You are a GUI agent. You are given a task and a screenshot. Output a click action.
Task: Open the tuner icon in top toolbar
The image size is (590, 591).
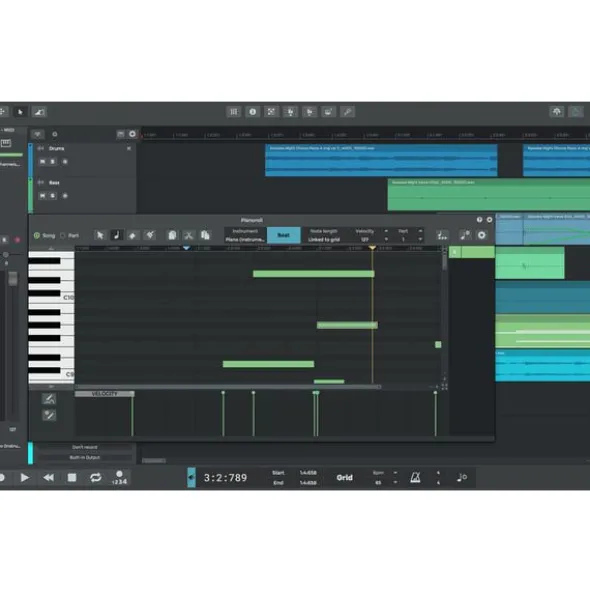[x=290, y=112]
